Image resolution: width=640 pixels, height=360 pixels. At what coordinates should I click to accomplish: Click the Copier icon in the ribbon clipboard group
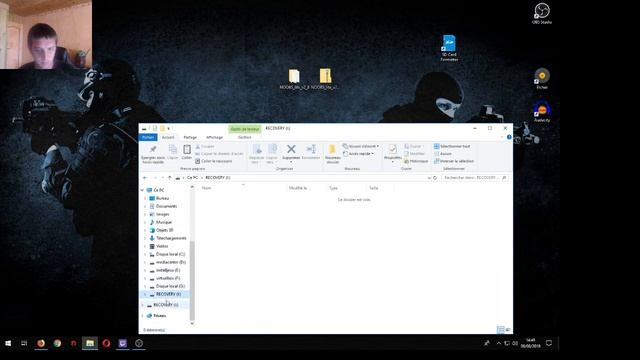pyautogui.click(x=173, y=152)
